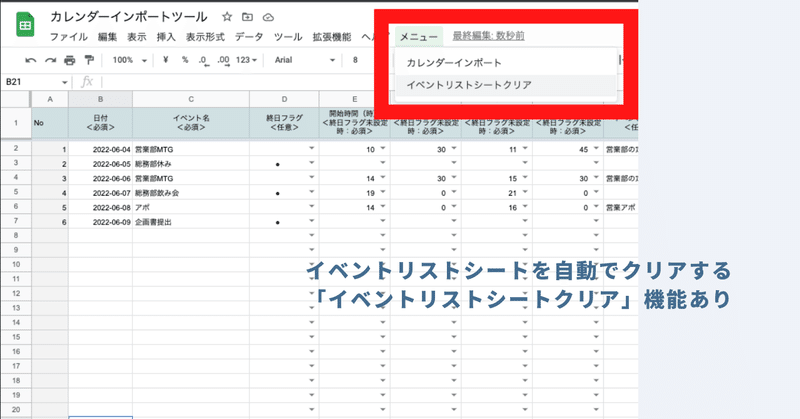Select cell with date 2022-06-06
The height and width of the screenshot is (419, 800).
pos(101,179)
